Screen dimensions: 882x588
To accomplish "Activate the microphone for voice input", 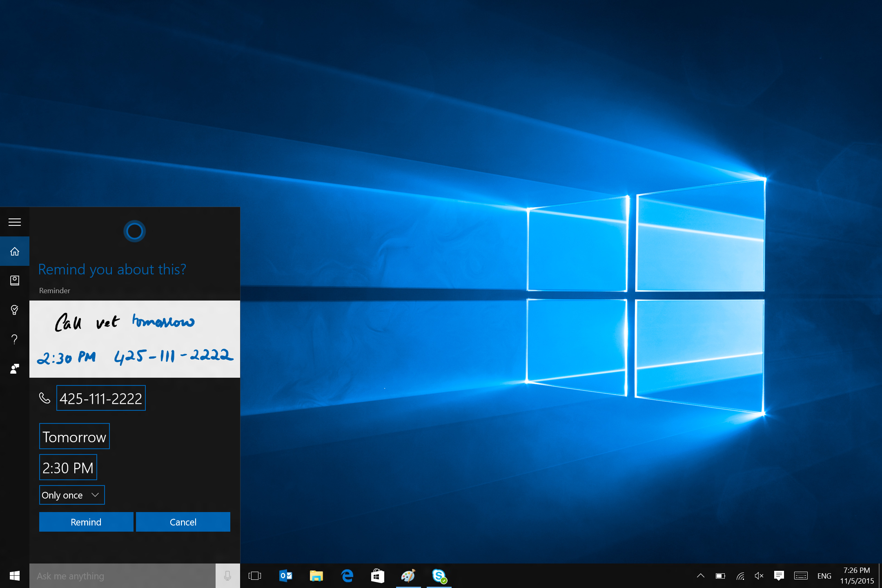I will [227, 575].
